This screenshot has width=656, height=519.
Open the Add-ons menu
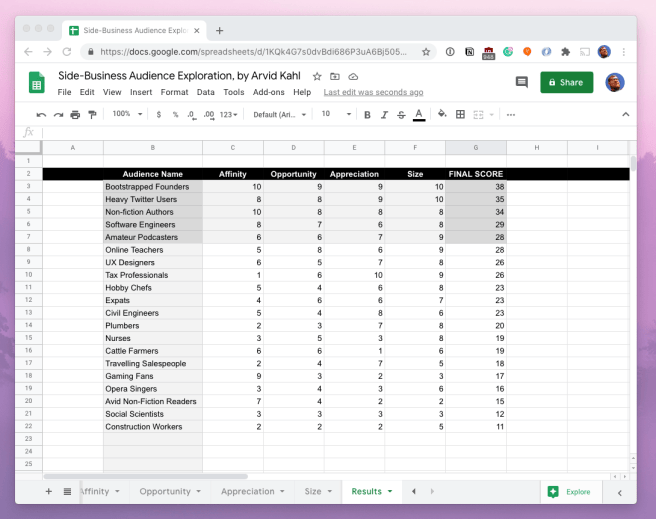click(x=269, y=92)
